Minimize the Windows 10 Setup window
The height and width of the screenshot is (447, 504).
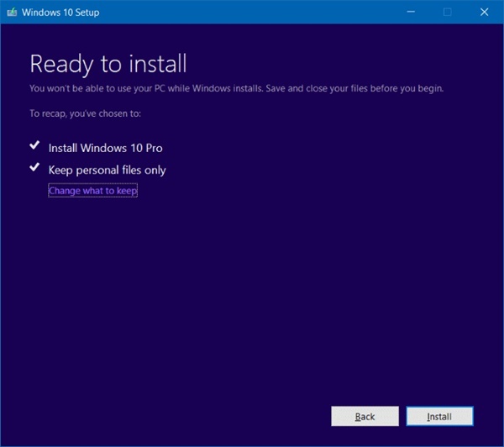(411, 12)
